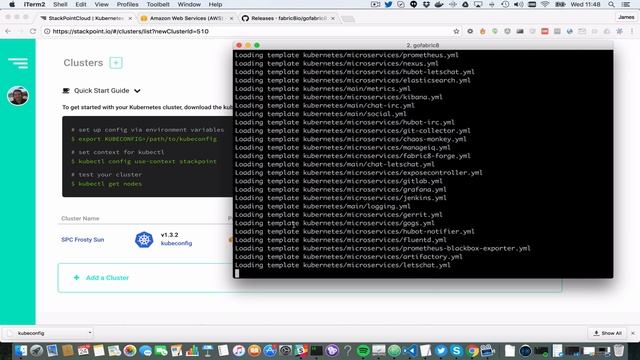Viewport: 640px width, 360px height.
Task: Download the kubeconfig link under v1.3.2
Action: (x=176, y=243)
